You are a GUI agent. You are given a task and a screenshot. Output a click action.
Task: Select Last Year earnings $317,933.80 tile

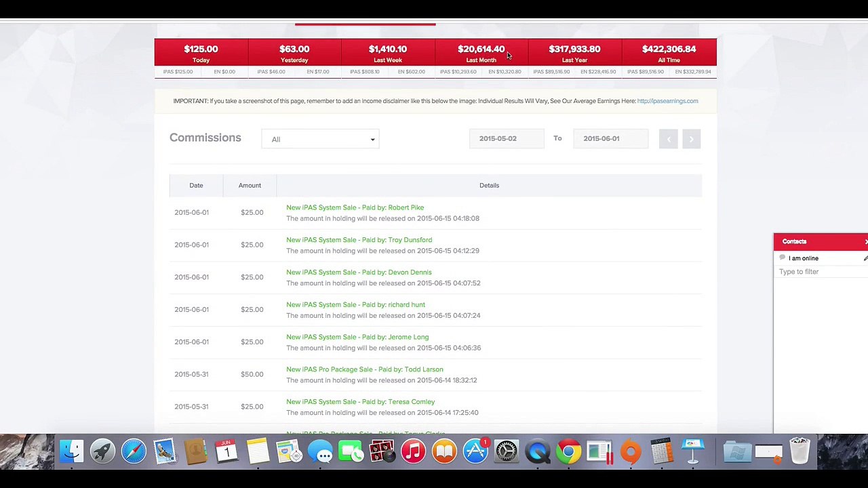click(x=574, y=53)
